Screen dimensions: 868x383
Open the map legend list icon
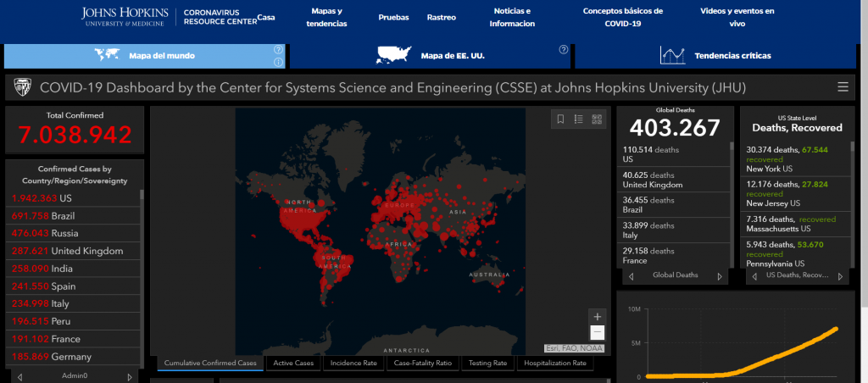pos(578,119)
